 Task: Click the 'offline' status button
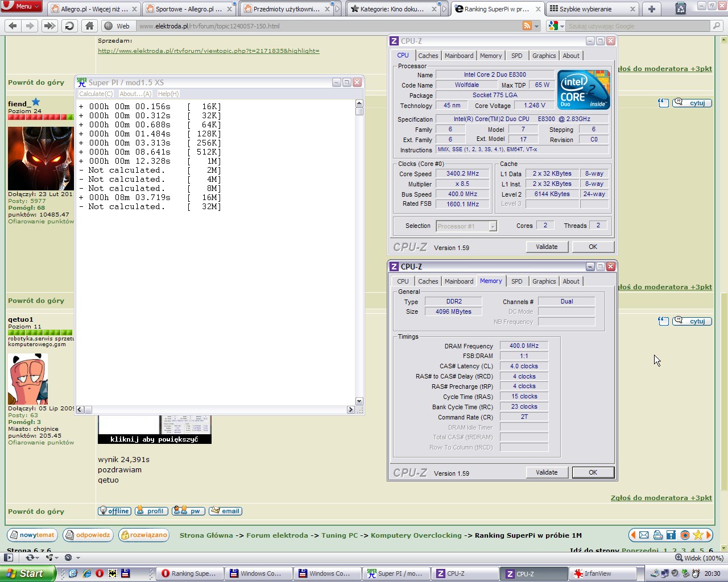[114, 511]
